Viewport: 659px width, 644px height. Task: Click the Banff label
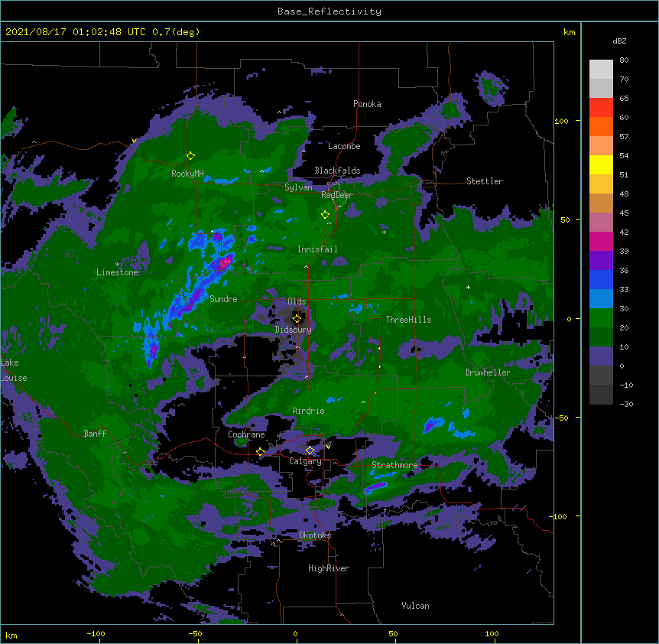point(95,434)
